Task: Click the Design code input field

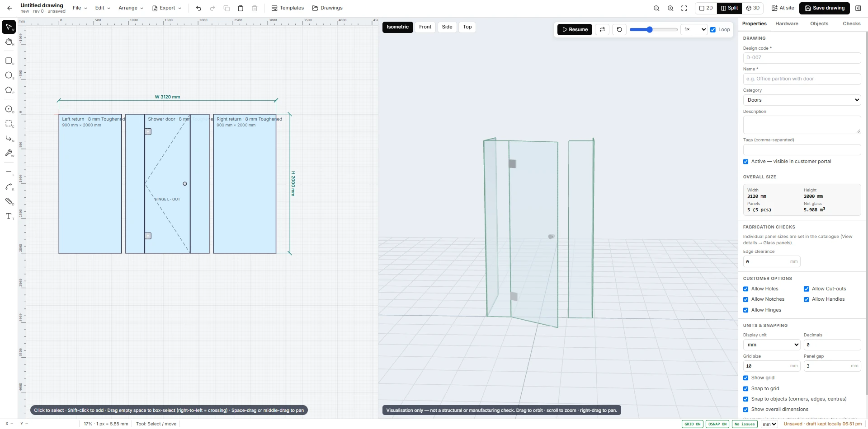Action: [802, 58]
